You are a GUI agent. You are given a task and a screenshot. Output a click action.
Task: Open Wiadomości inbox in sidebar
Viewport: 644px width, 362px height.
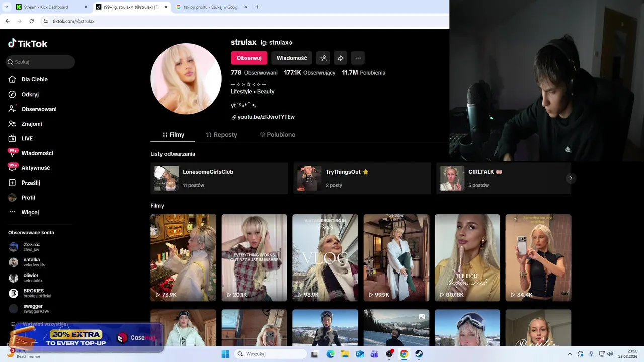(x=37, y=153)
